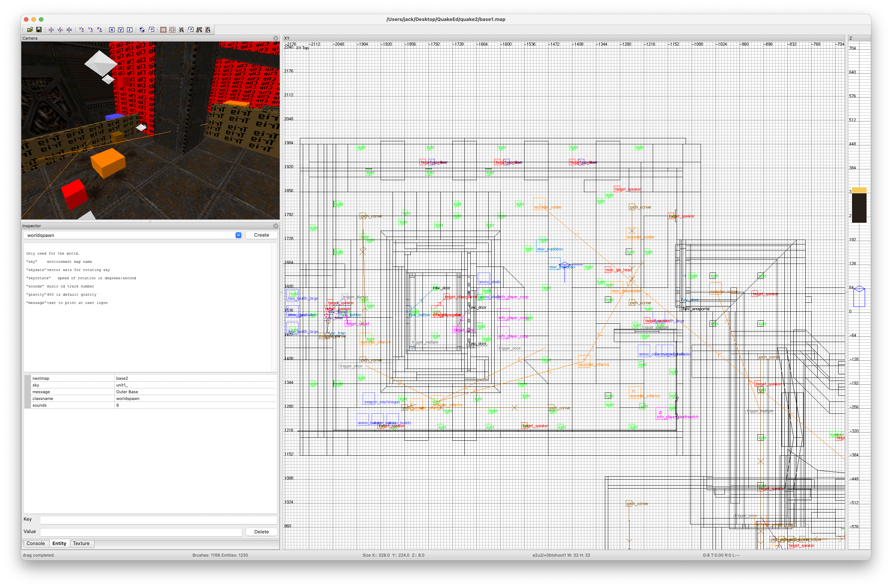Select the nextmap key row
The height and width of the screenshot is (588, 892).
pos(150,378)
